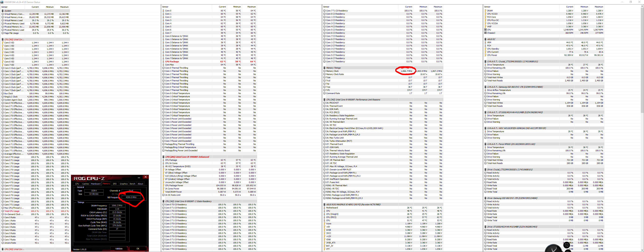Open the Mainboard tab in CPU-Z

[95, 184]
